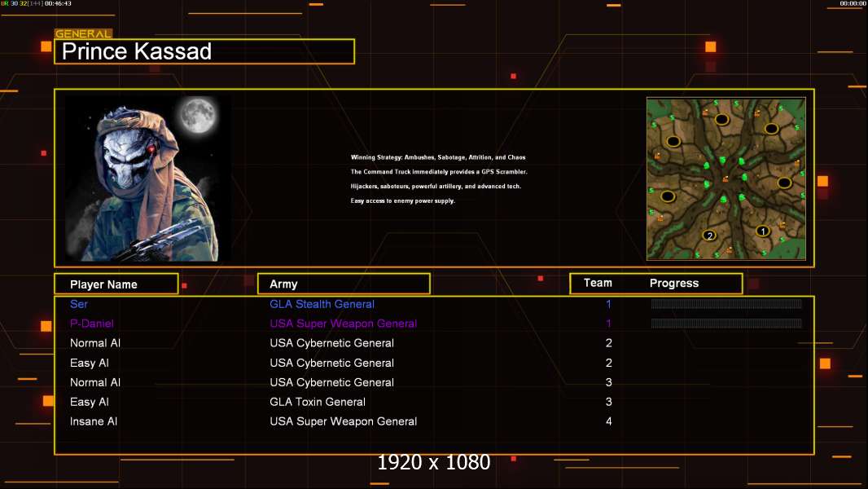Select Normal AI on team 2
Viewport: 868px width, 489px height.
tap(95, 343)
